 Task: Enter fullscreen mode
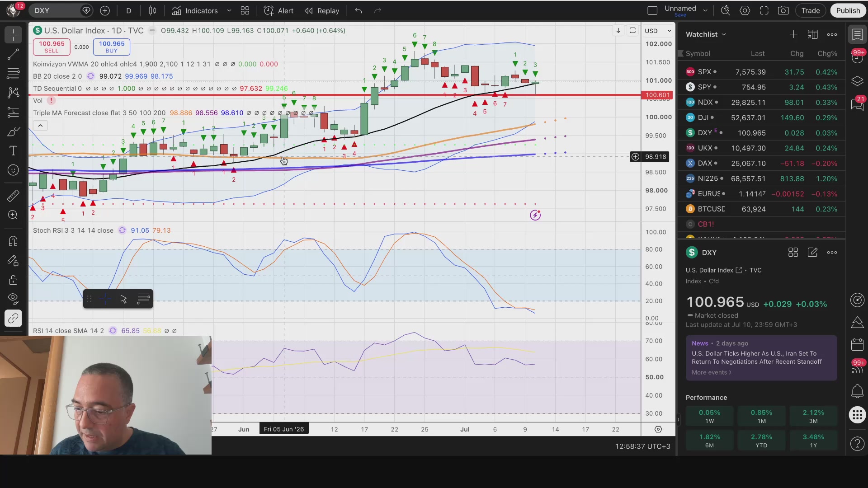pyautogui.click(x=764, y=11)
